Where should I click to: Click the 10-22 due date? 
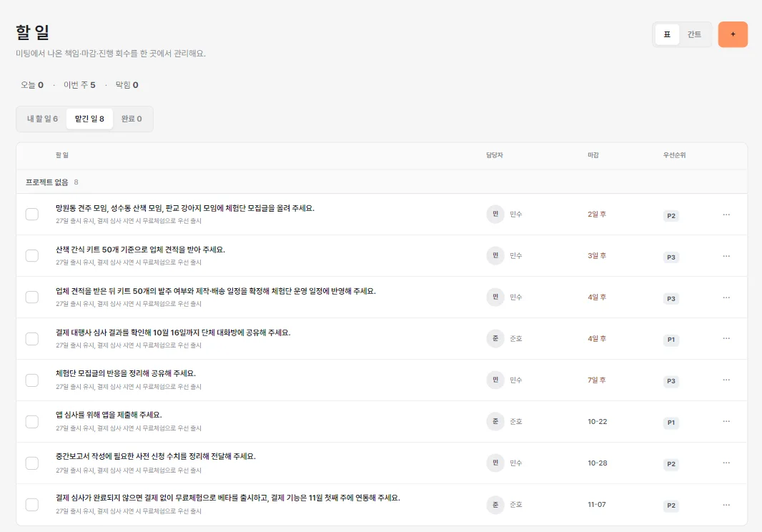(598, 422)
